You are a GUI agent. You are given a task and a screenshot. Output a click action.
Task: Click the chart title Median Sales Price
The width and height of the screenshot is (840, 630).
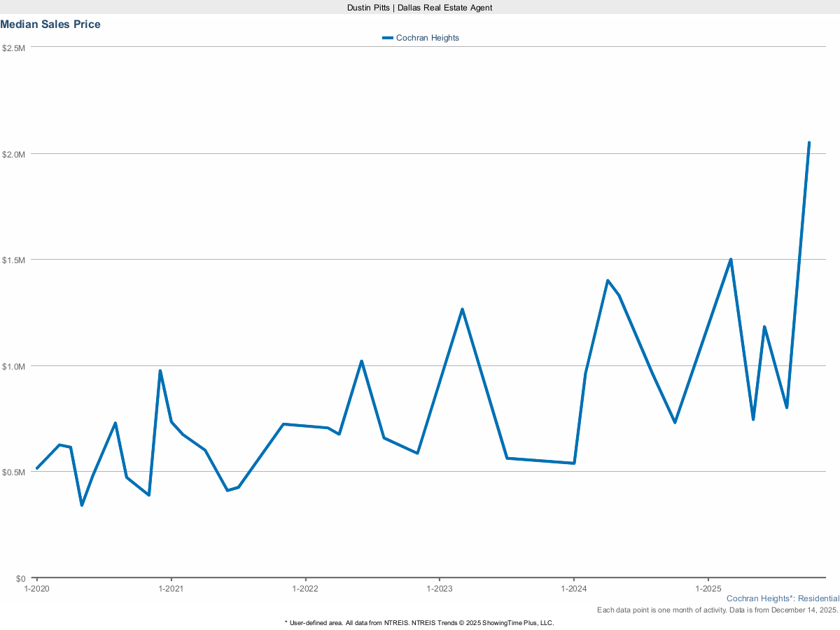pos(50,24)
